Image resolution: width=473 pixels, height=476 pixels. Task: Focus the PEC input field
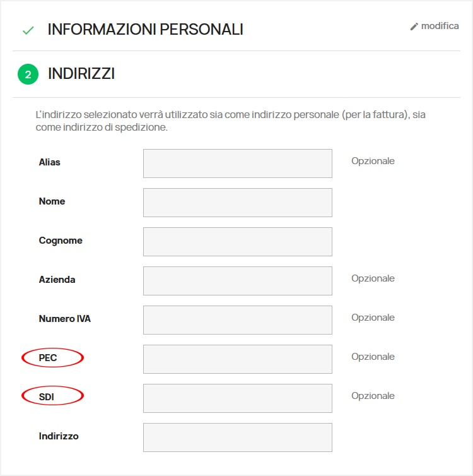(x=237, y=359)
